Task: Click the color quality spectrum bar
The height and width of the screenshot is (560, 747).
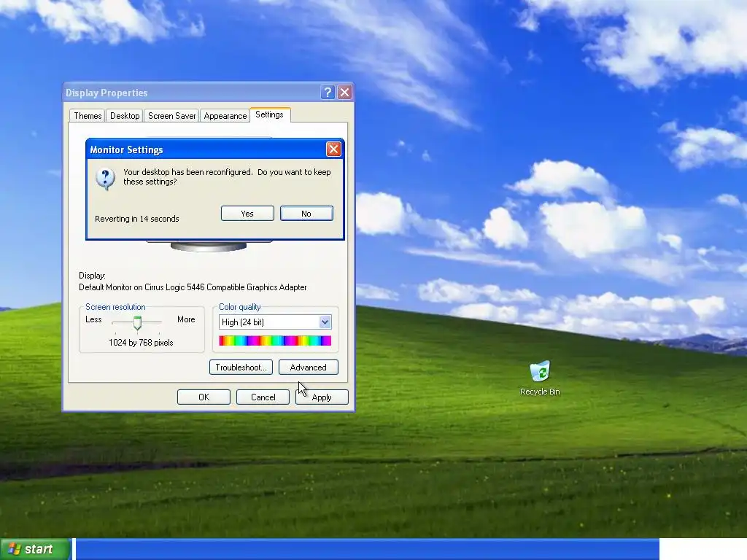Action: 275,341
